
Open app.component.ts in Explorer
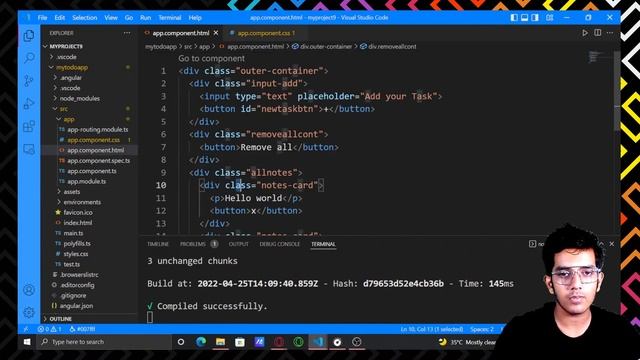point(92,171)
